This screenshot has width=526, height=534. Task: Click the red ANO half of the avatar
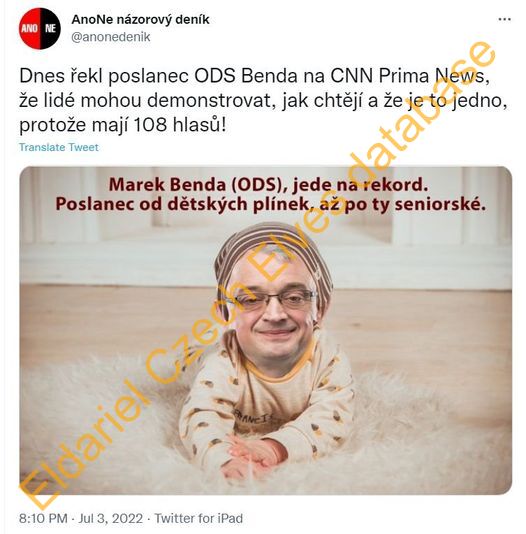(x=29, y=29)
